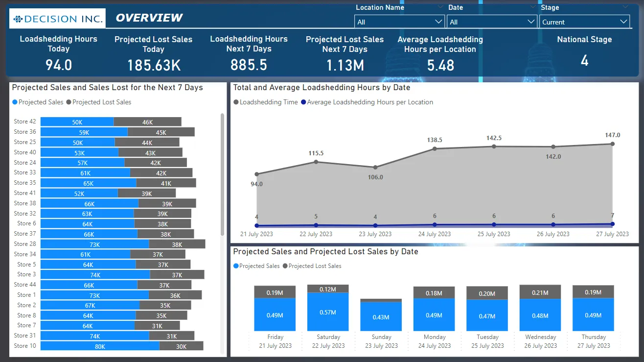644x362 pixels.
Task: Click Store 42 blue Projected Sales bar
Action: (x=77, y=122)
